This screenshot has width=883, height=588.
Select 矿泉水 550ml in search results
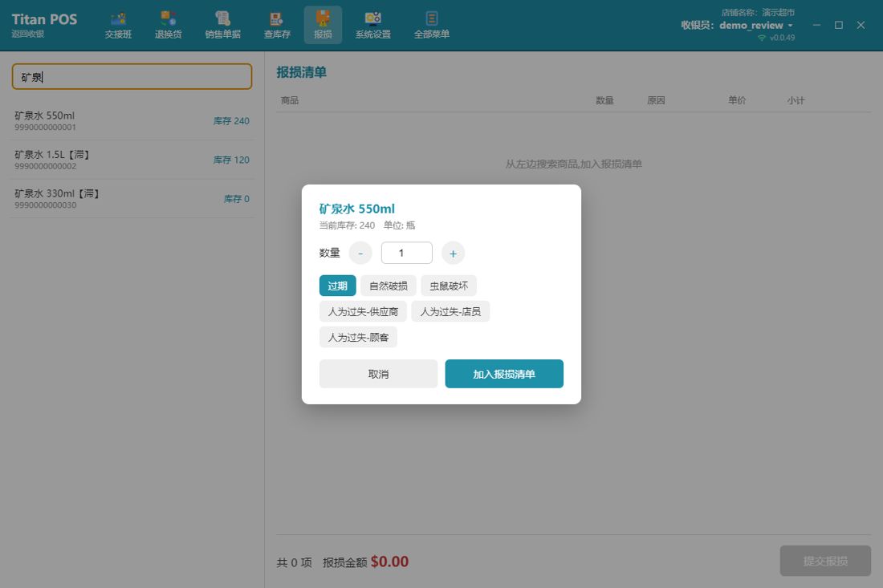(132, 120)
